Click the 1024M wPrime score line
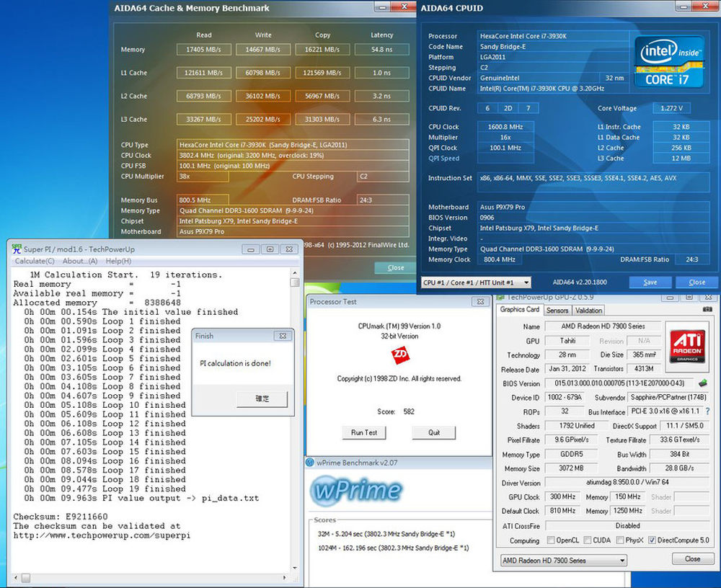This screenshot has width=721, height=588. [394, 548]
